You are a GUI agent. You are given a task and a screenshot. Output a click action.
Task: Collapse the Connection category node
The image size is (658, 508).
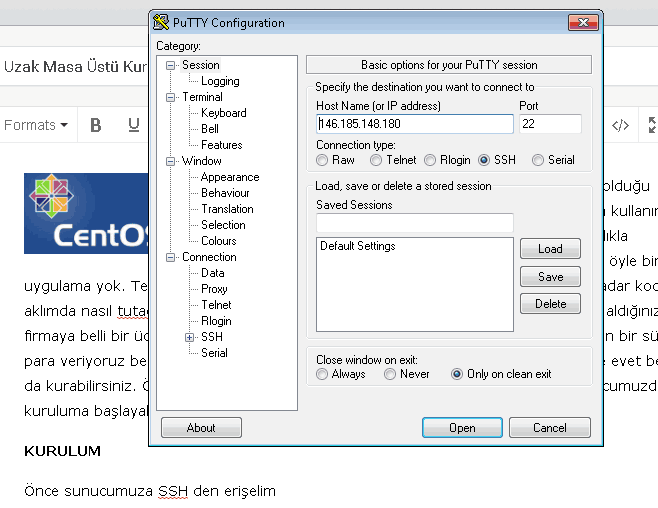tap(171, 257)
